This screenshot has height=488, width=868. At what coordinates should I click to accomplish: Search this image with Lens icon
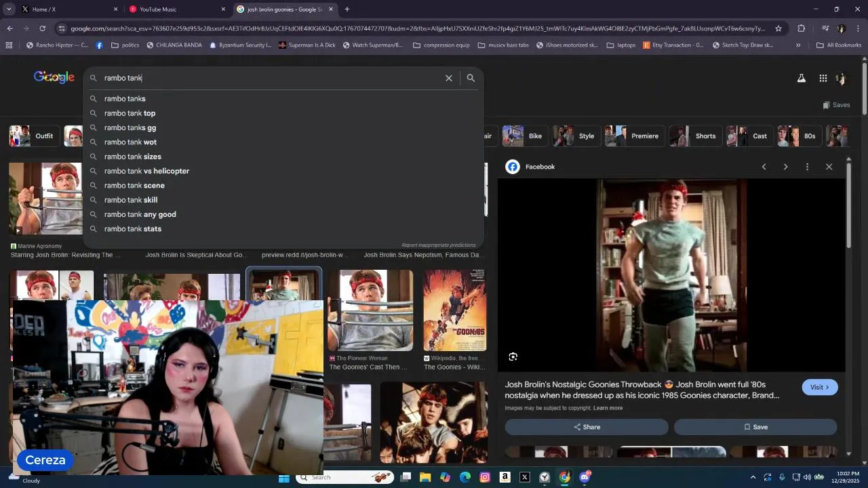(513, 357)
